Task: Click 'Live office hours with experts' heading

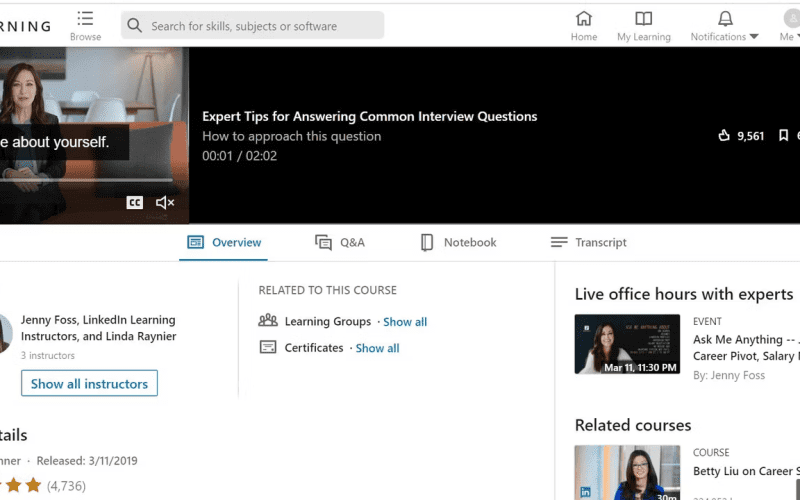Action: (x=684, y=294)
